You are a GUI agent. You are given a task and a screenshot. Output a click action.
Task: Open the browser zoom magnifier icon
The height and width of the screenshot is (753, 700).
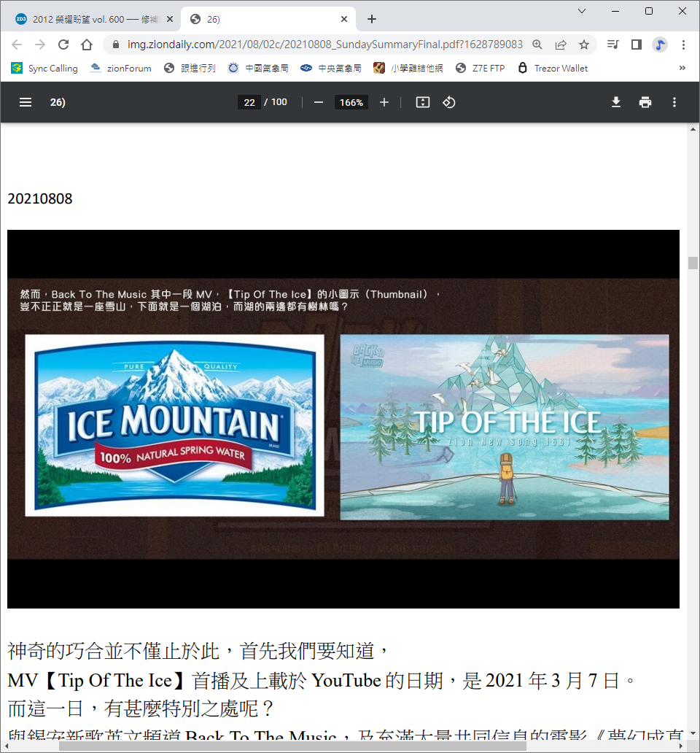537,45
